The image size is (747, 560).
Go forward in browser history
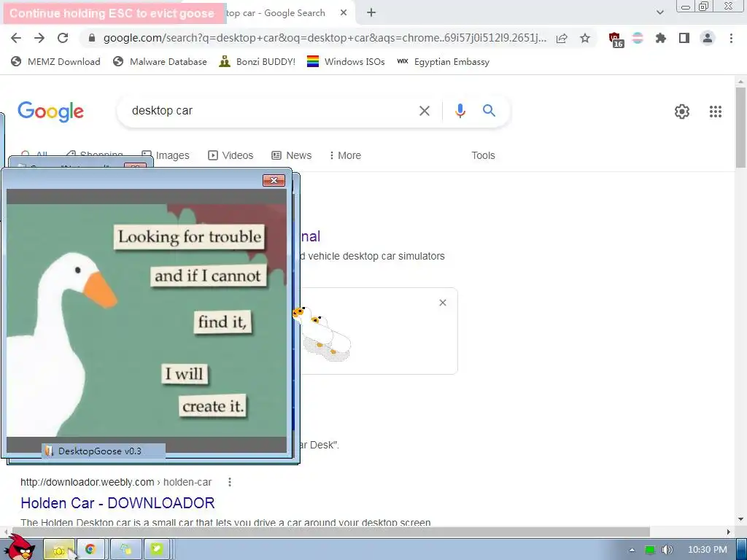39,38
